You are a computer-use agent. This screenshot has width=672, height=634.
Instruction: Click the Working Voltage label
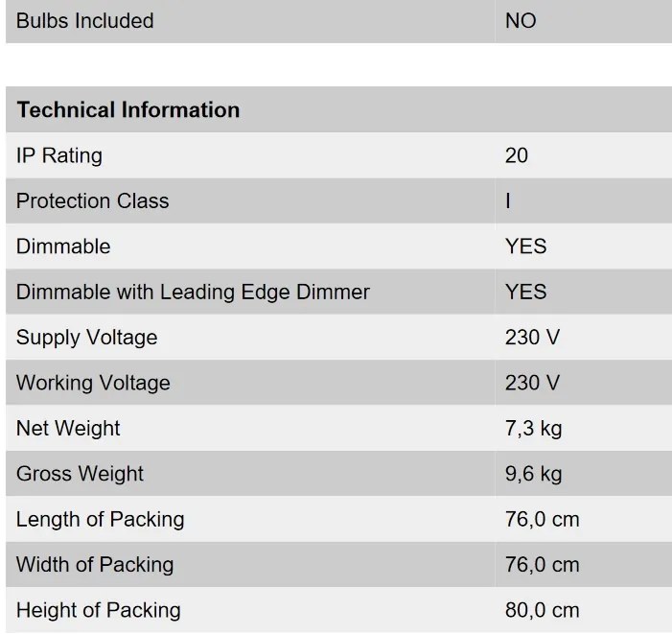[93, 384]
